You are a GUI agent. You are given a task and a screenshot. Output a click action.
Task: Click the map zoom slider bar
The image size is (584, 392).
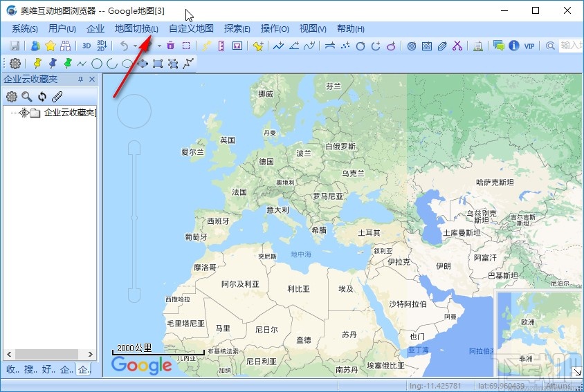coord(134,222)
